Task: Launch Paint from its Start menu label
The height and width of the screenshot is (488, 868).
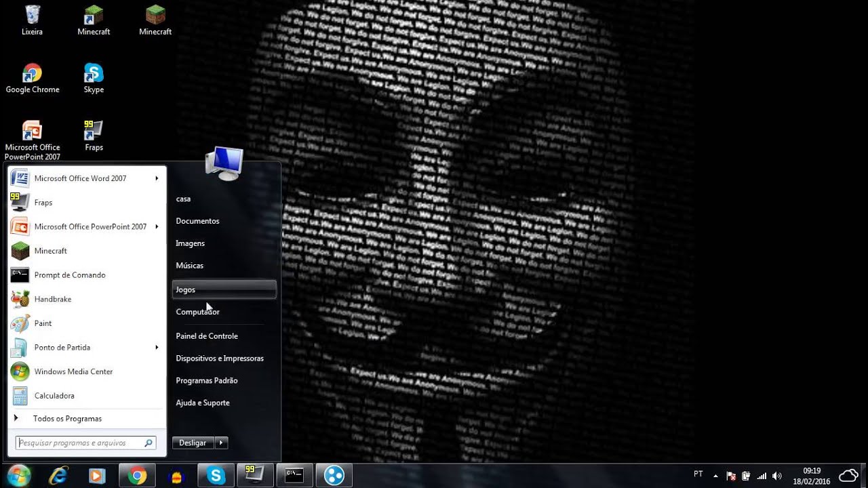Action: pos(43,323)
